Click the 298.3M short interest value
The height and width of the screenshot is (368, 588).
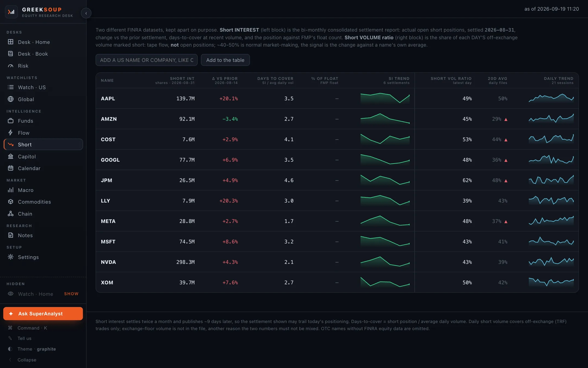point(185,262)
